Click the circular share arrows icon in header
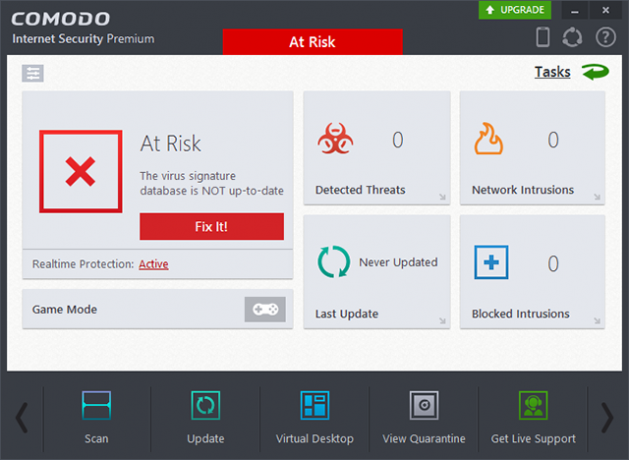The image size is (629, 460). coord(572,37)
